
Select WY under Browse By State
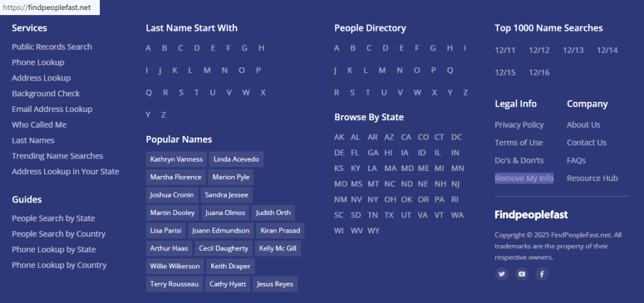point(373,231)
